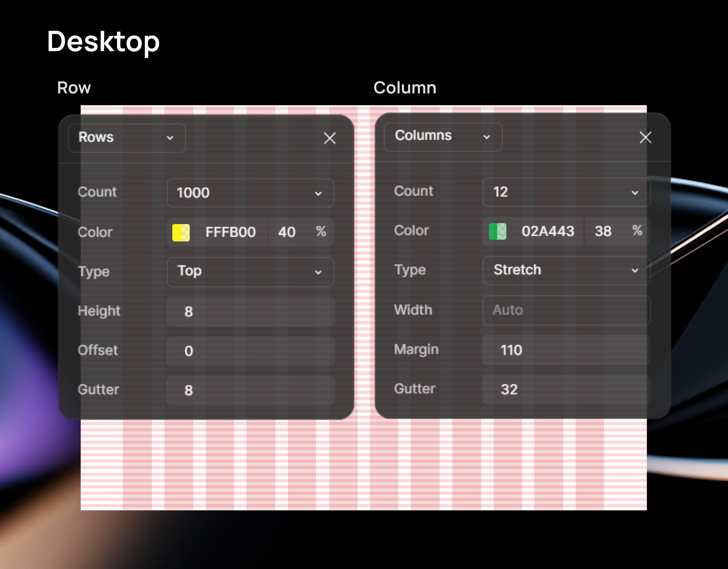Click the 38 percent opacity field

603,231
